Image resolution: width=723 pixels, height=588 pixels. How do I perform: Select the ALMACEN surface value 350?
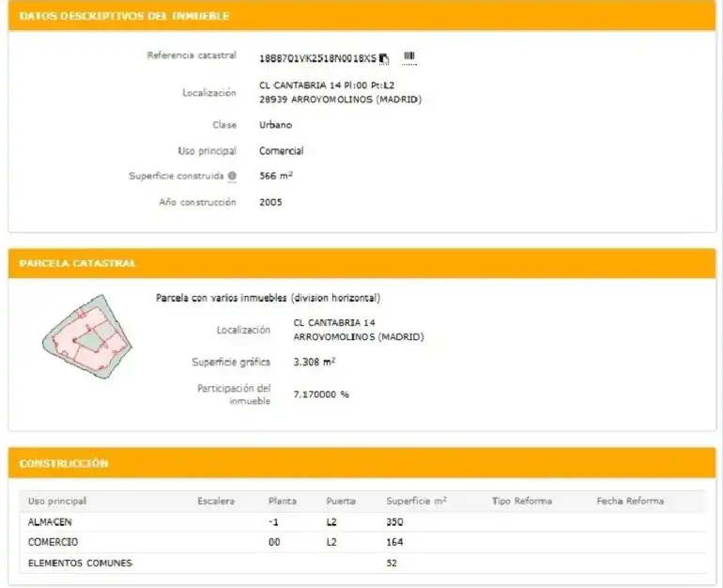point(394,522)
